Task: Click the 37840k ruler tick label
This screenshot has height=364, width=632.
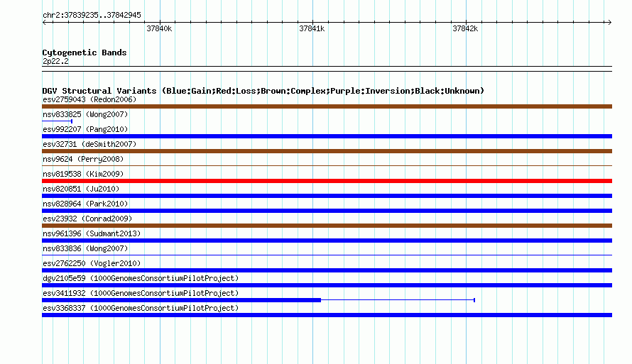Action: click(x=159, y=28)
